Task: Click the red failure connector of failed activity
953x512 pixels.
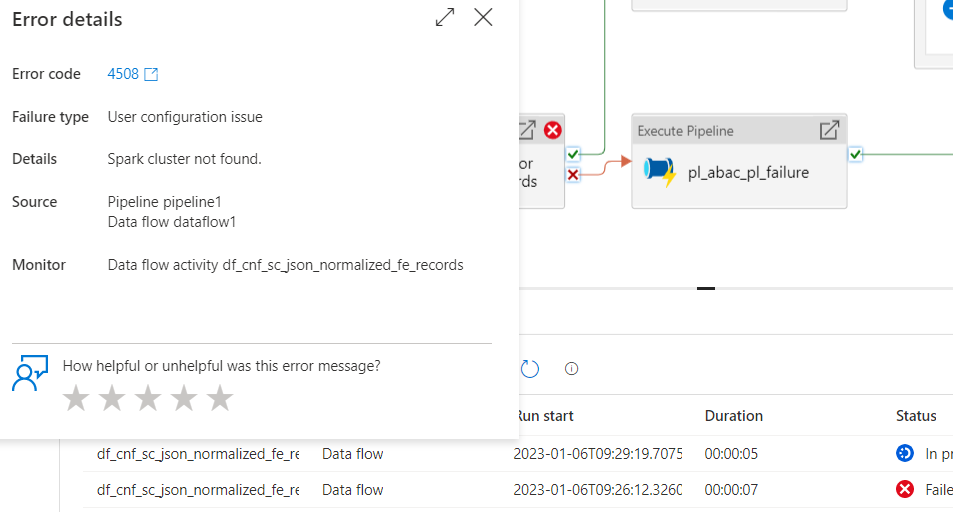Action: click(573, 175)
